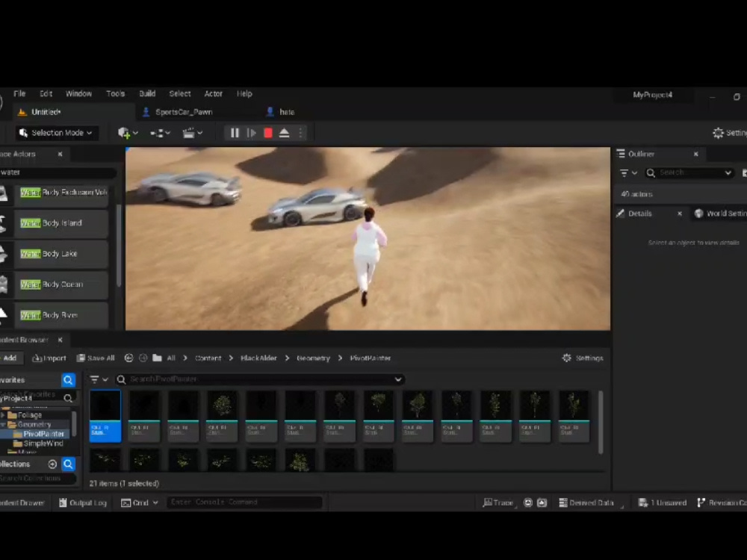Click the Save All button
The width and height of the screenshot is (747, 560).
tap(96, 358)
